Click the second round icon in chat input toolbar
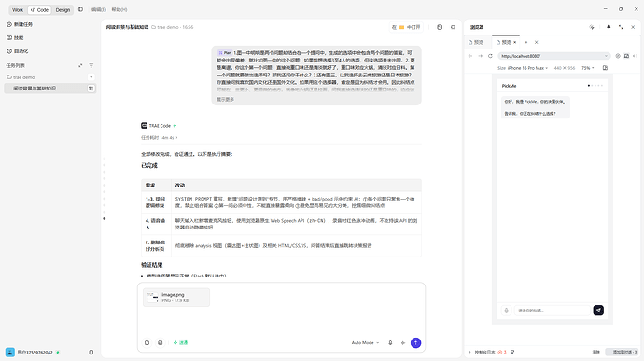 point(161,343)
